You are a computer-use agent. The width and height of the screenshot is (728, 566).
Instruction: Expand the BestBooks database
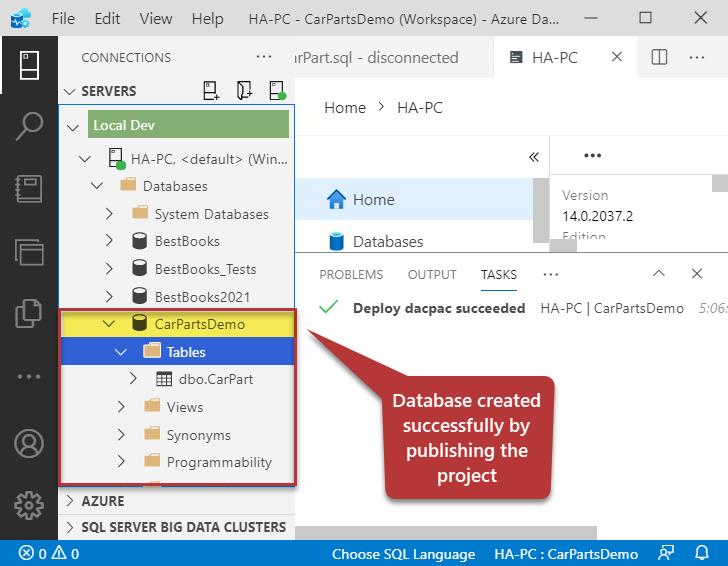tap(109, 241)
